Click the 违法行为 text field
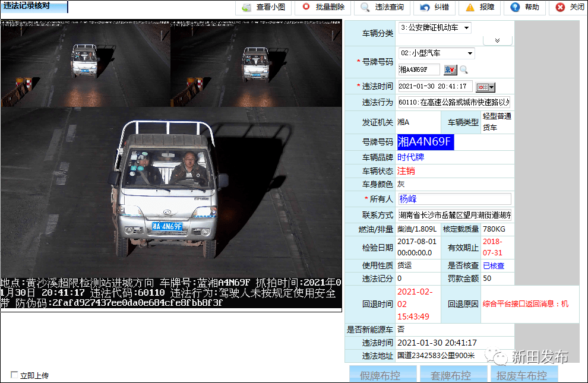 pos(454,102)
